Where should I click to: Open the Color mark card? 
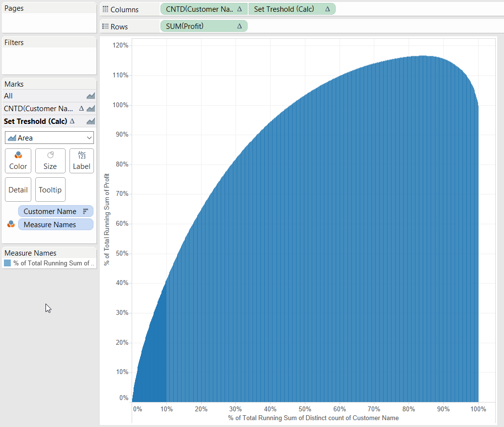tap(18, 161)
